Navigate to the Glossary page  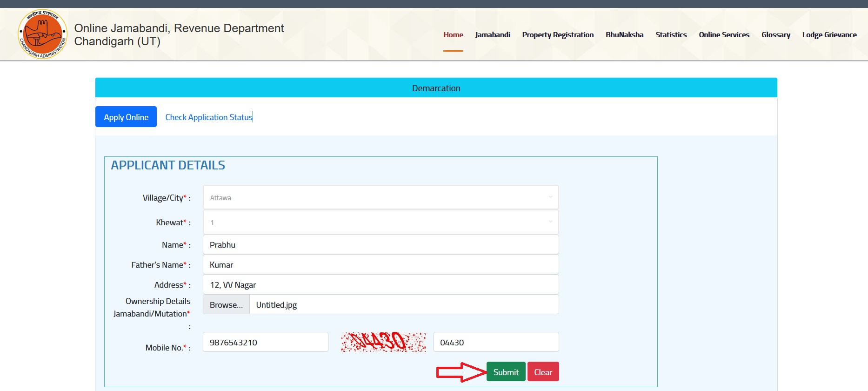click(x=775, y=35)
